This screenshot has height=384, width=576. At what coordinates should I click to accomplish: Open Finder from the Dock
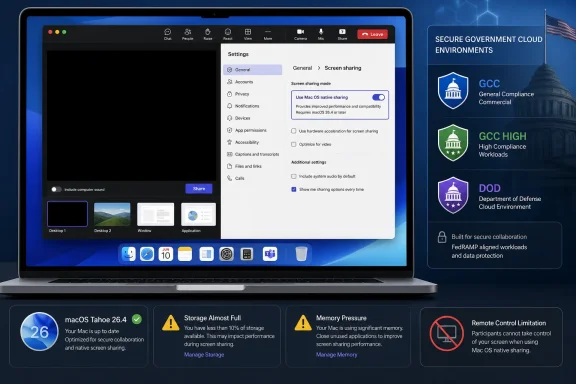[x=128, y=254]
